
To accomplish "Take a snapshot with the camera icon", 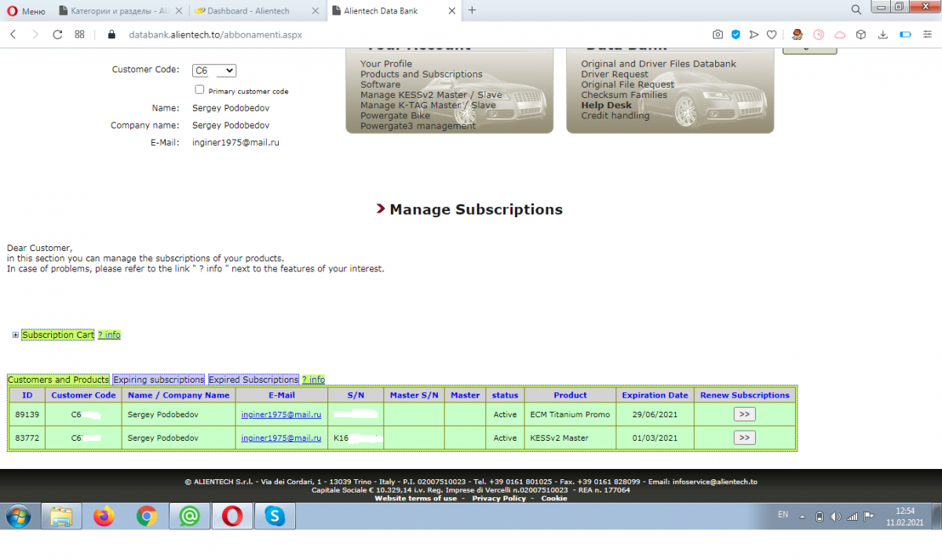I will click(717, 35).
